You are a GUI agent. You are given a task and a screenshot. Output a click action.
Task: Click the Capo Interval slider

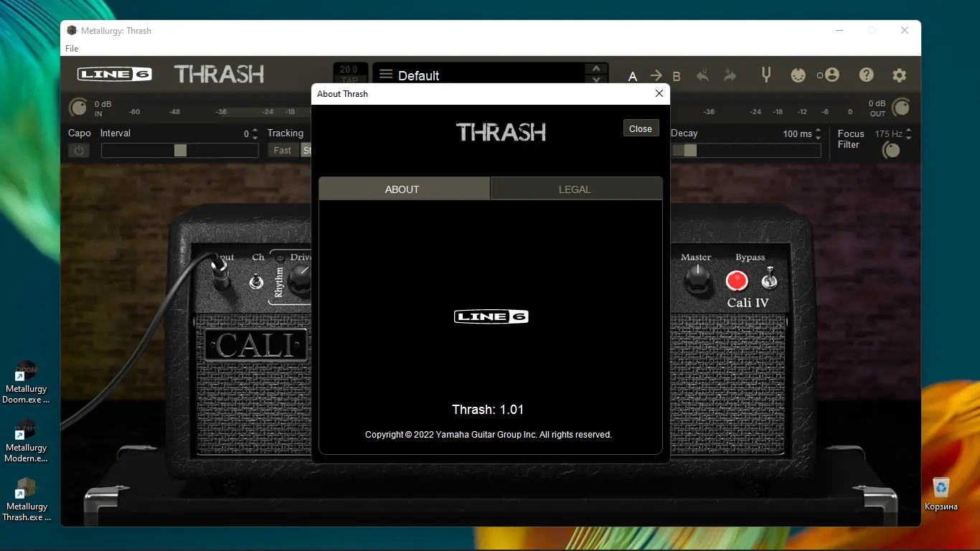[180, 151]
